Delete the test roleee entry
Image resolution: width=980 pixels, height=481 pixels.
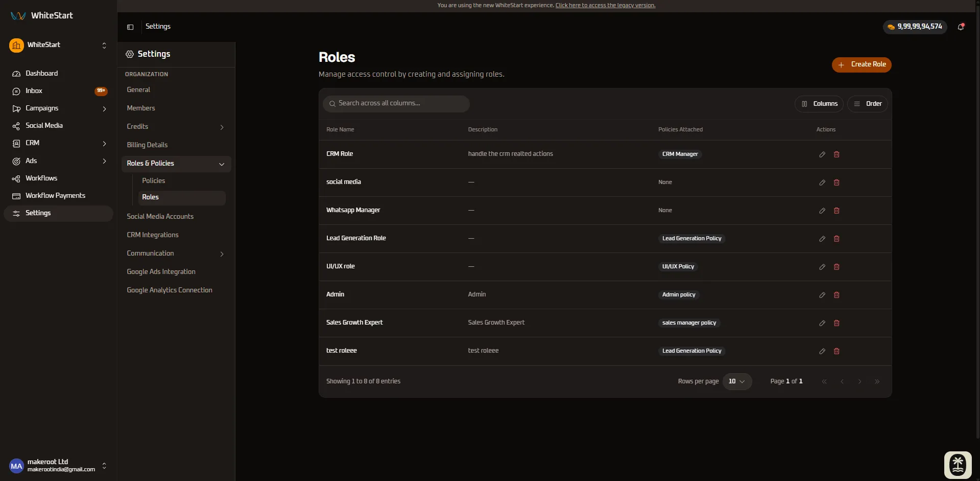tap(836, 351)
